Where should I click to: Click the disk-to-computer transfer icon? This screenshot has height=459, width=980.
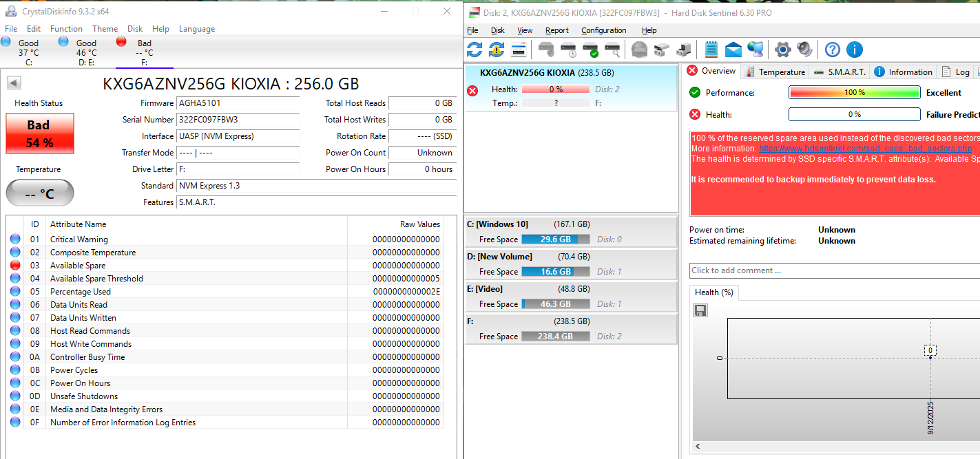(683, 50)
